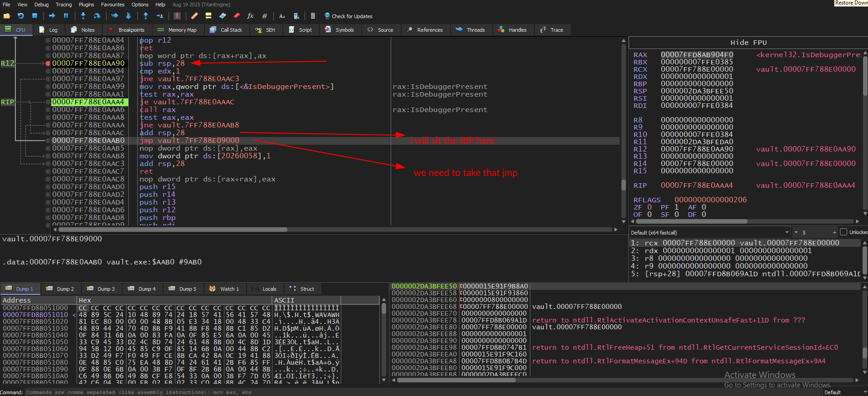
Task: Step into the next instruction
Action: coord(83,16)
